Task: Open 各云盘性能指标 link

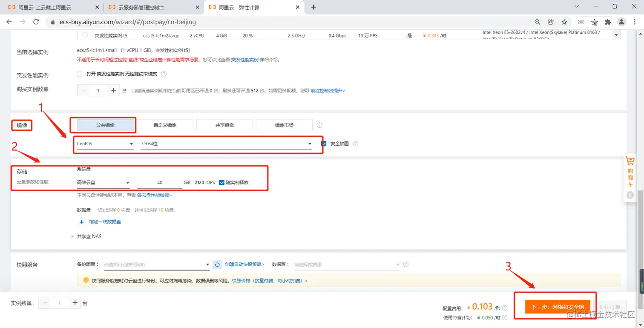Action: (x=154, y=195)
